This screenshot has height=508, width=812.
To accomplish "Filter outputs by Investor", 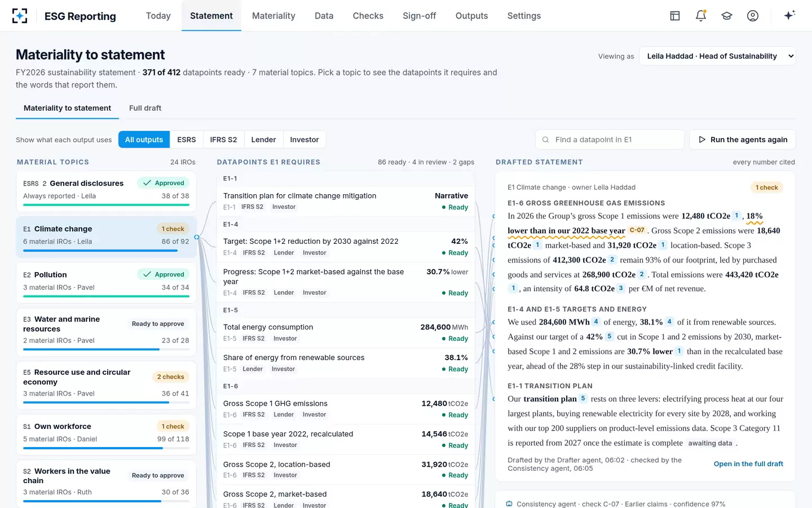I will pos(304,139).
